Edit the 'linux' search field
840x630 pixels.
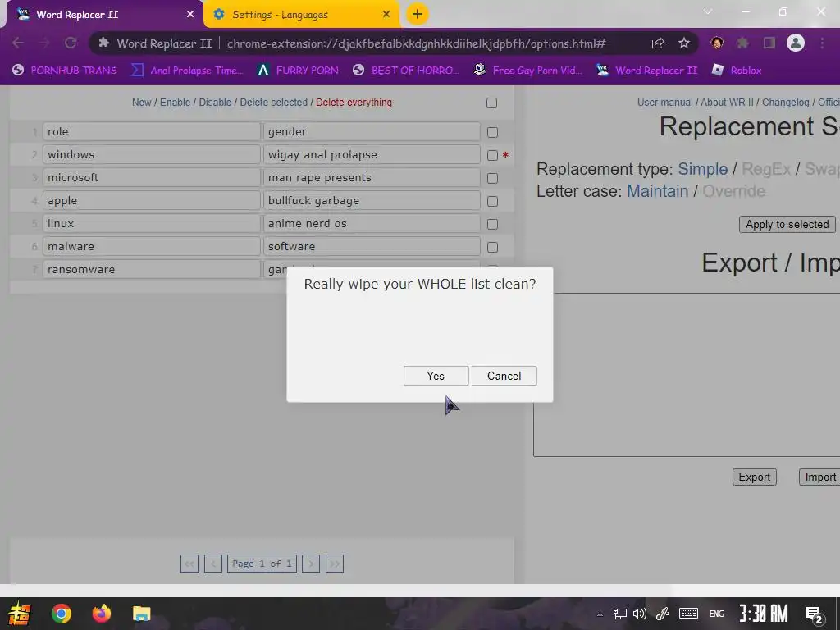click(152, 223)
